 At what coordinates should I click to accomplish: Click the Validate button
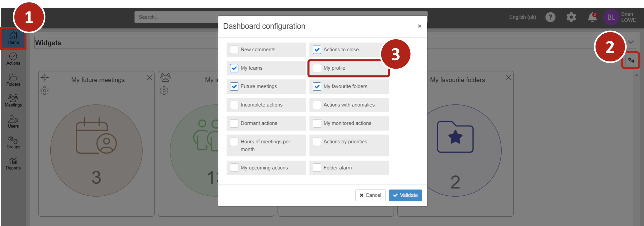coord(405,195)
